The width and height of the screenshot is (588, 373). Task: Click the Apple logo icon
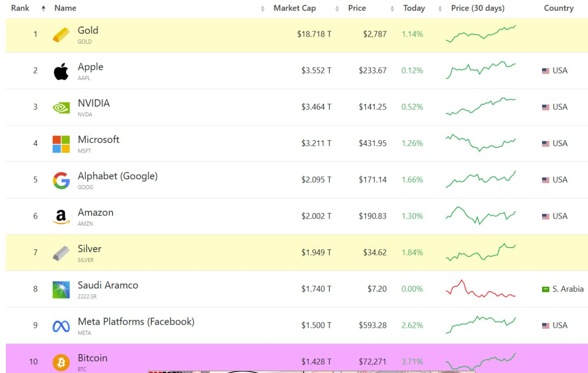tap(61, 72)
